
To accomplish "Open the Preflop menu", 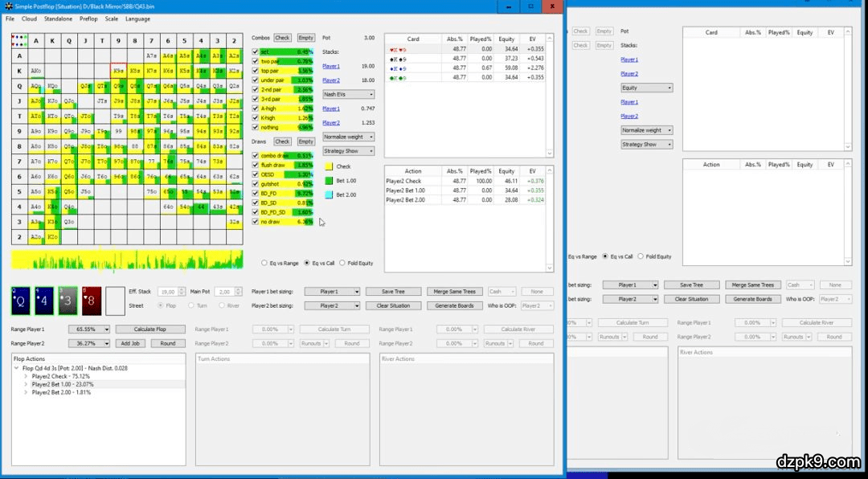I will click(88, 18).
